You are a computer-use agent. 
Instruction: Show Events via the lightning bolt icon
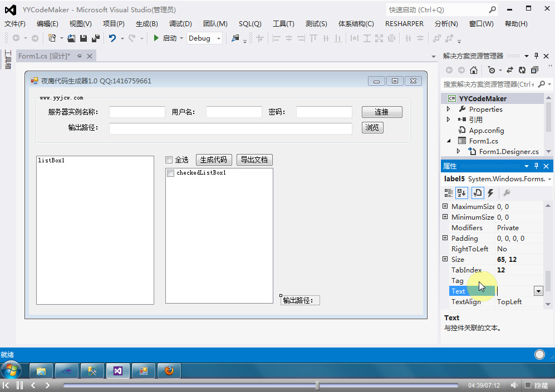click(490, 192)
